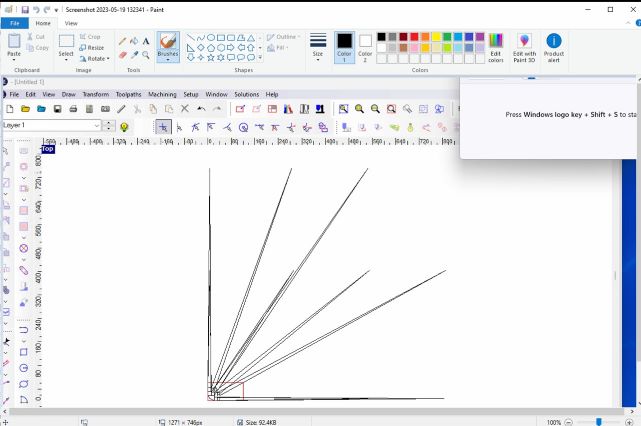
Task: Open the shape Outline dropdown
Action: click(283, 37)
